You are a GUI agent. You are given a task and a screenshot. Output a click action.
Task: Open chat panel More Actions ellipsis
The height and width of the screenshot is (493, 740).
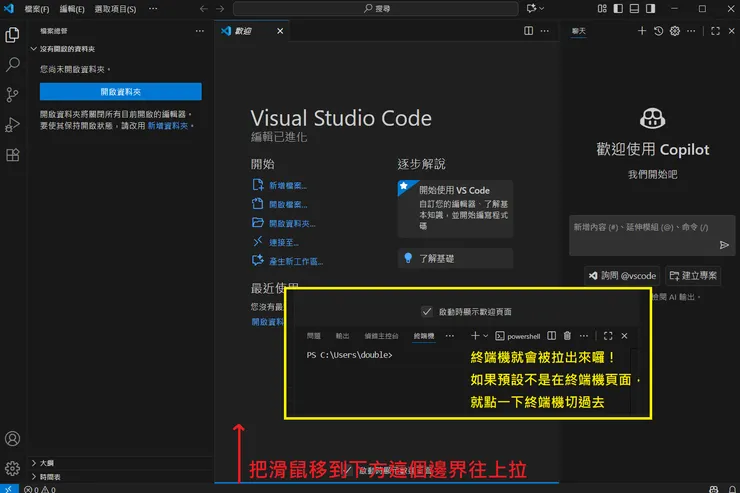691,31
